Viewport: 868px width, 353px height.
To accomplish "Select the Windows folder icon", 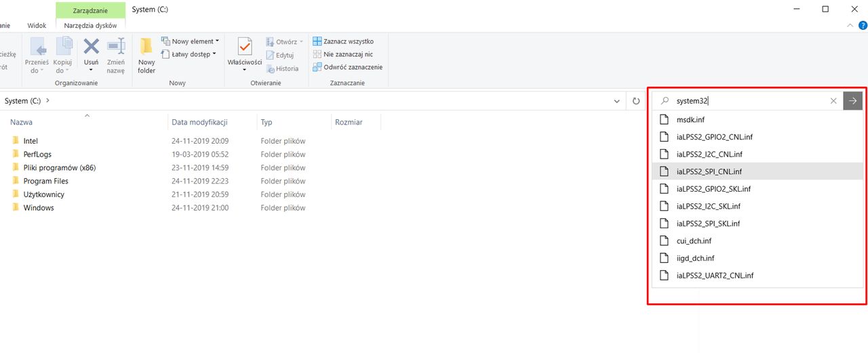I will pyautogui.click(x=16, y=208).
